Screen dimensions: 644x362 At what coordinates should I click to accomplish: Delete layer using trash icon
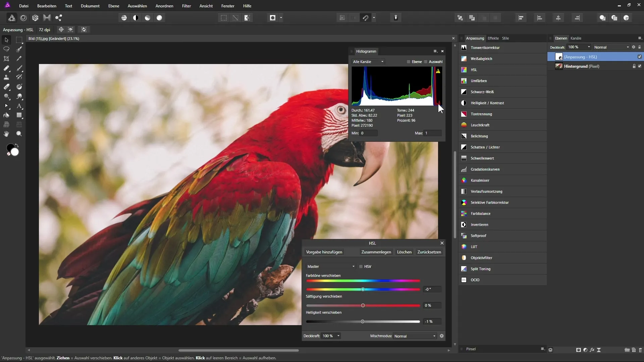pyautogui.click(x=640, y=350)
